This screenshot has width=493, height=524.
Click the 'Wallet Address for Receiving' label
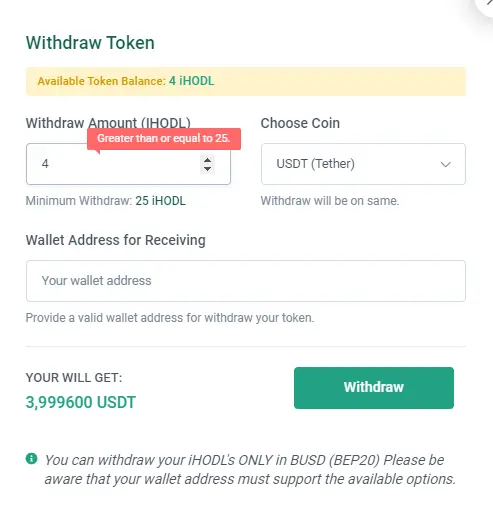116,240
